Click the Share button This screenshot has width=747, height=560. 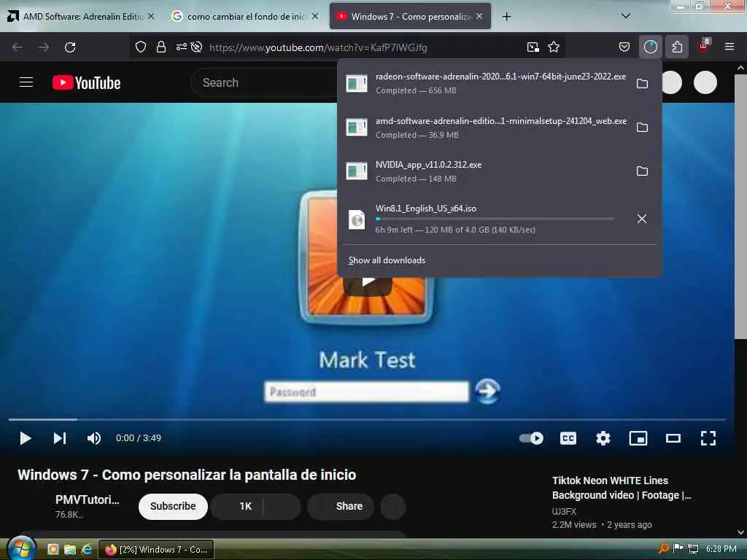pos(341,506)
